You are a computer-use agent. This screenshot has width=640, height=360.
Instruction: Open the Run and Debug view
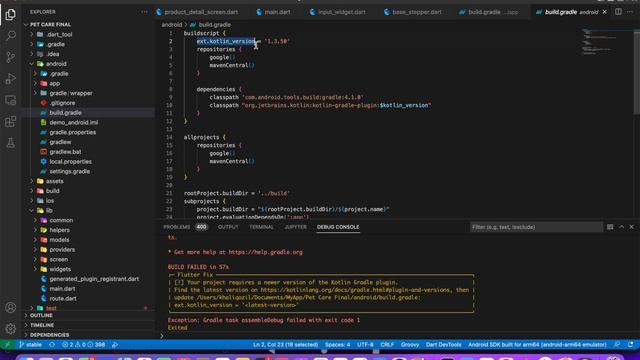(11, 78)
